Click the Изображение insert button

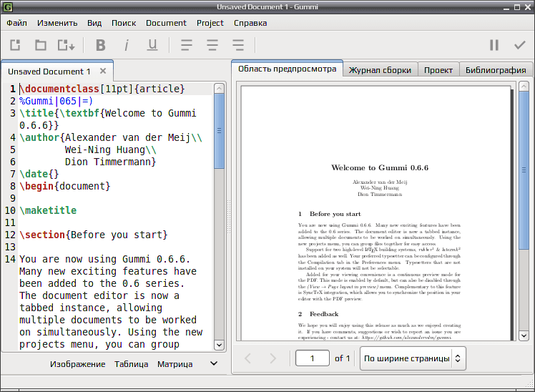pyautogui.click(x=78, y=364)
